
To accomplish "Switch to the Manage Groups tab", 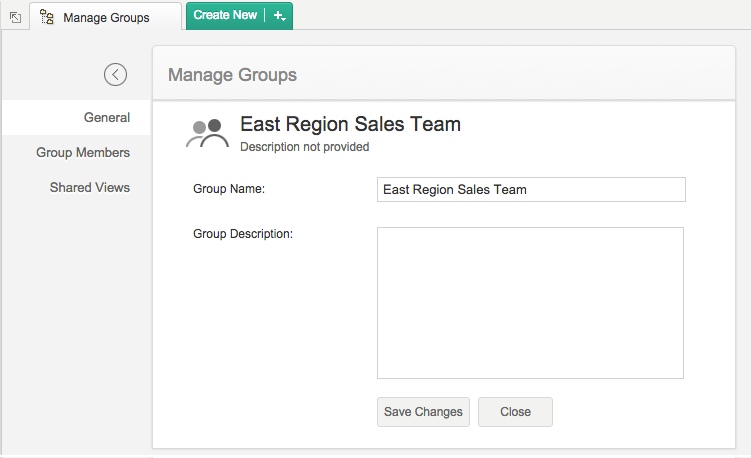I will click(x=105, y=17).
